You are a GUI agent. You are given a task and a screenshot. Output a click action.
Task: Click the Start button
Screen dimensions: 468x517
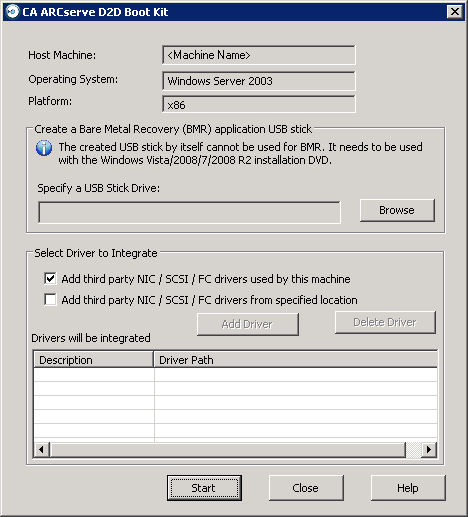tap(204, 488)
